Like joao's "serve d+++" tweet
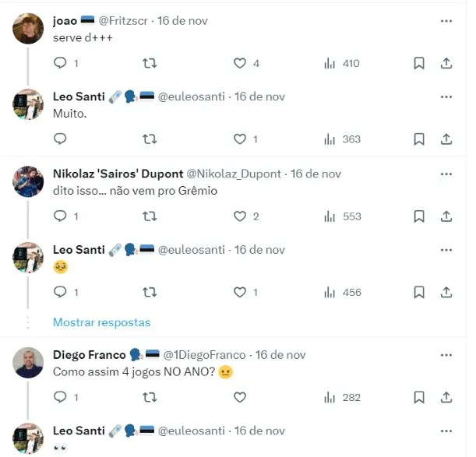Image resolution: width=476 pixels, height=457 pixels. click(240, 63)
